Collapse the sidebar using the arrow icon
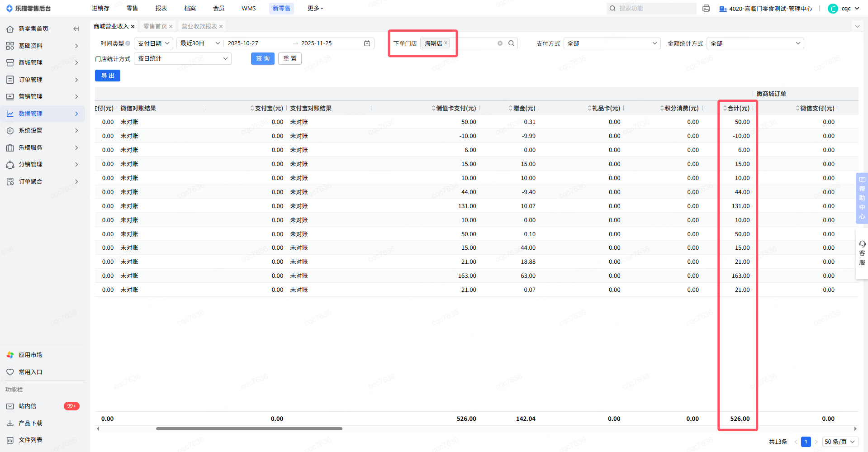The image size is (868, 452). pyautogui.click(x=76, y=29)
